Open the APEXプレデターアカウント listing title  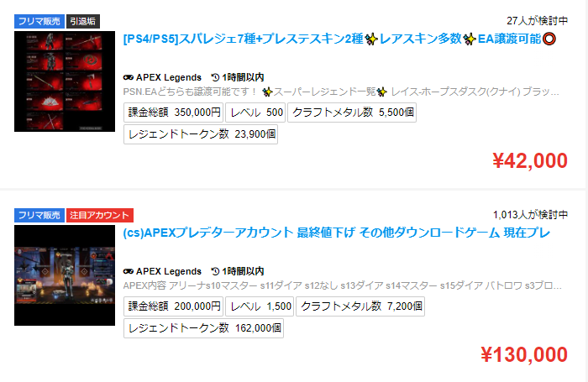[336, 233]
